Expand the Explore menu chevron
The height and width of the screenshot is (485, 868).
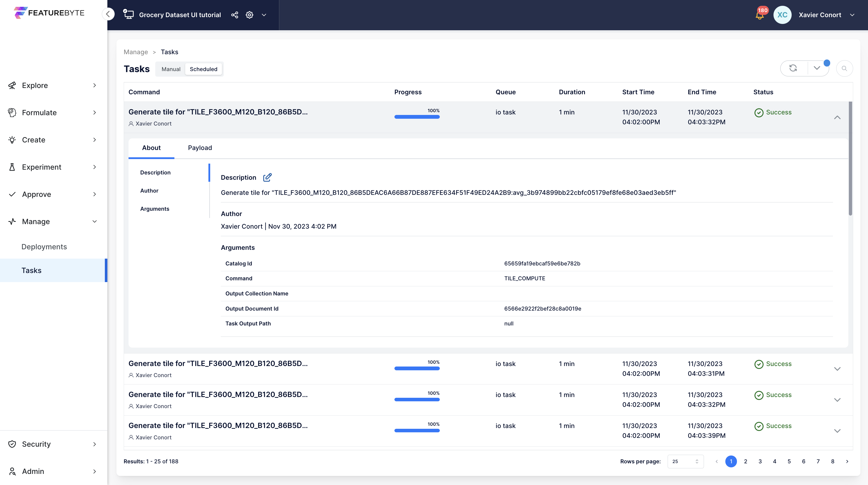click(95, 85)
